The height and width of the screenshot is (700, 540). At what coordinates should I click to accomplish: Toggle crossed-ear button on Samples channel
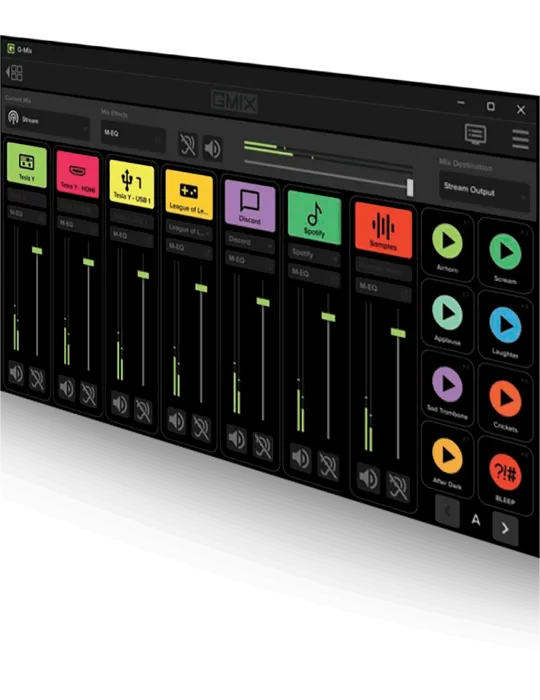pyautogui.click(x=398, y=487)
